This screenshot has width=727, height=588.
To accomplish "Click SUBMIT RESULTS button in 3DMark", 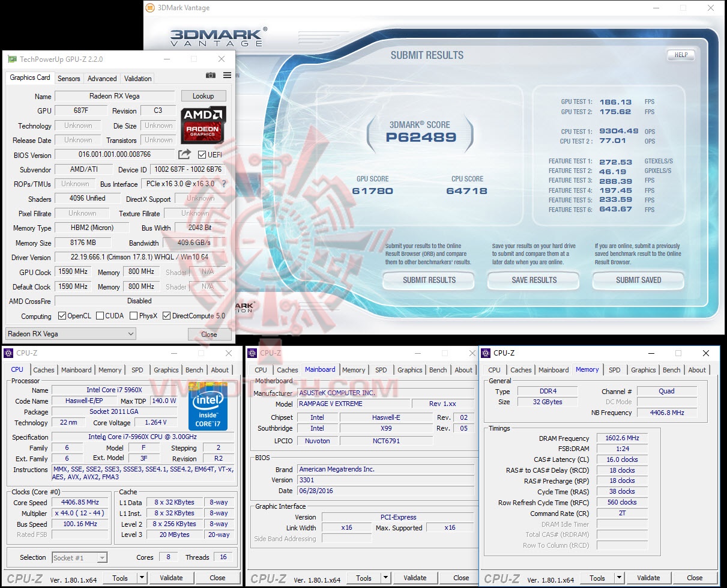I will [x=429, y=280].
